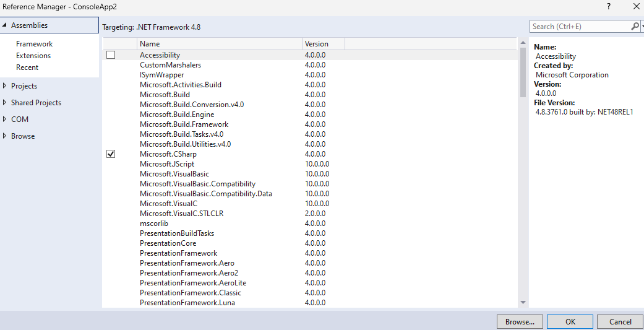Expand the Browse section
644x330 pixels.
point(4,136)
